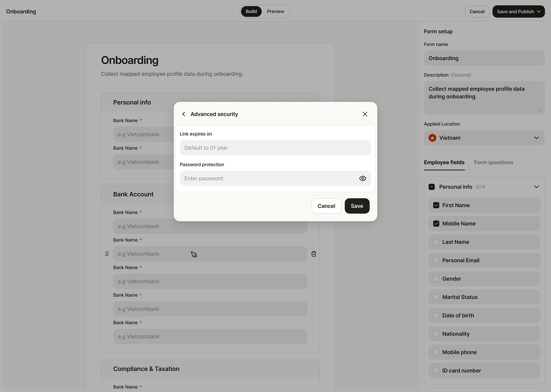Check the Mobile phone checkbox

[436, 352]
